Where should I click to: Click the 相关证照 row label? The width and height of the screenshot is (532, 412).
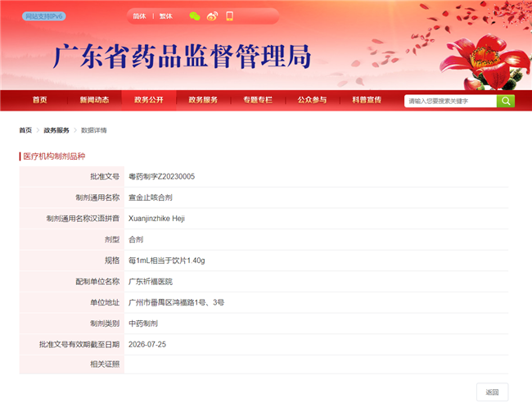point(105,364)
